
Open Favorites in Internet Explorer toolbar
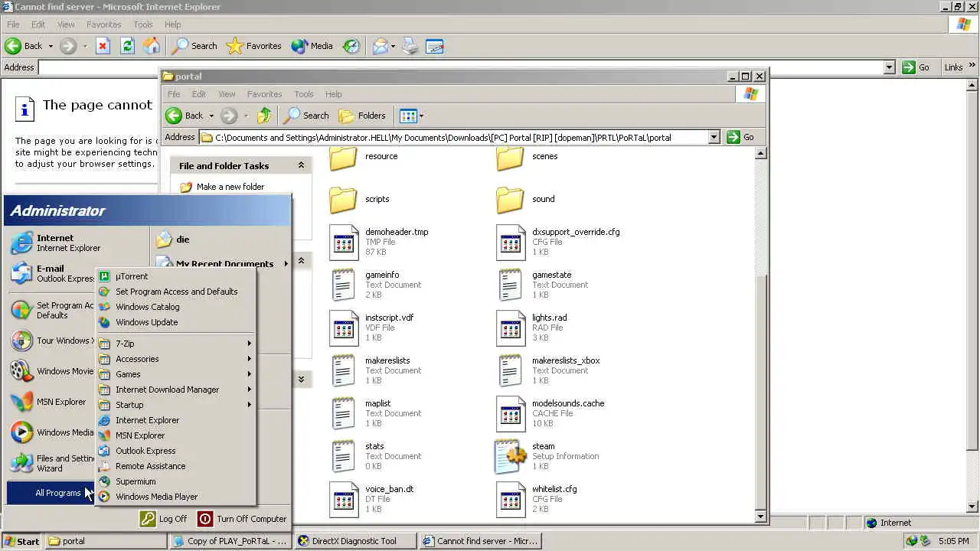point(254,46)
